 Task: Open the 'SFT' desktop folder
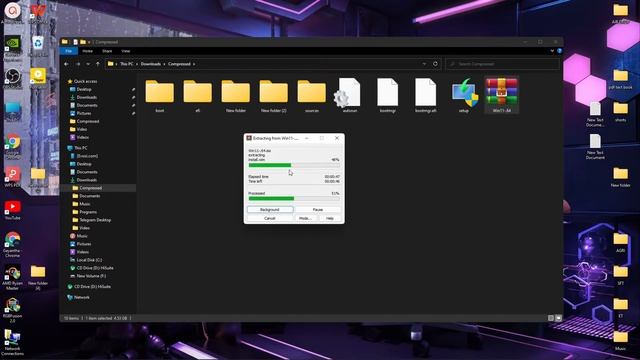pyautogui.click(x=620, y=272)
